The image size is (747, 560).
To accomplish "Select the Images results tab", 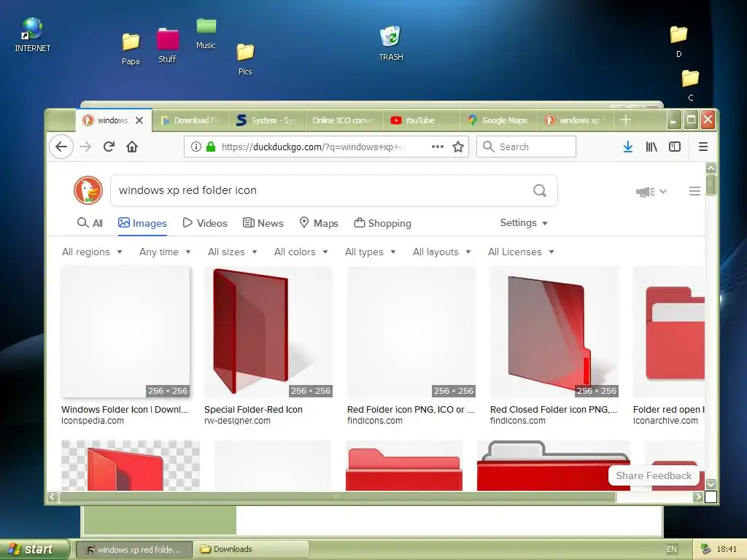I will 142,223.
